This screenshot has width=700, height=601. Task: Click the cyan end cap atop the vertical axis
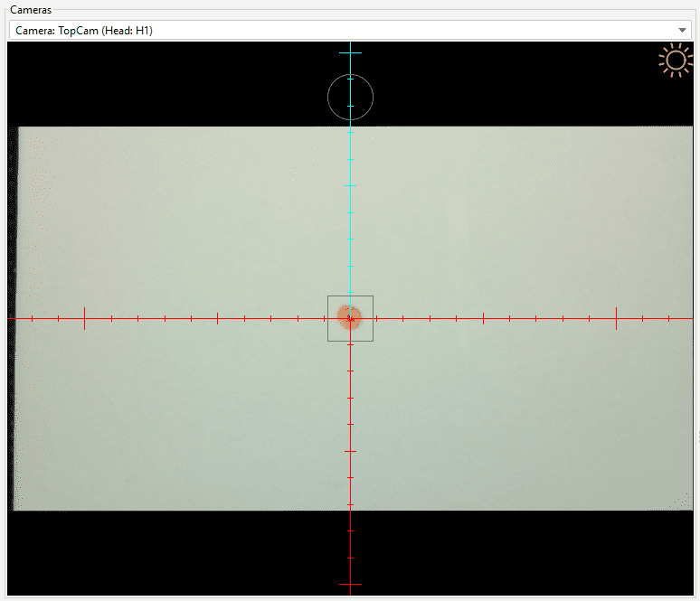(350, 53)
